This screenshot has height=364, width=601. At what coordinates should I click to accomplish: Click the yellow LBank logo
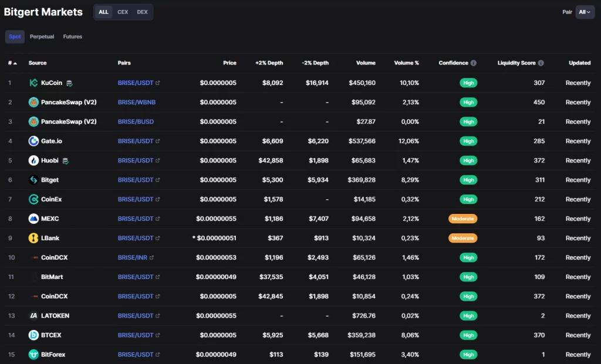33,238
